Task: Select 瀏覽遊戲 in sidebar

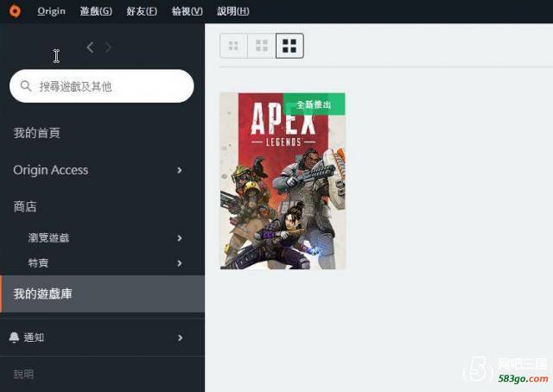Action: coord(48,238)
